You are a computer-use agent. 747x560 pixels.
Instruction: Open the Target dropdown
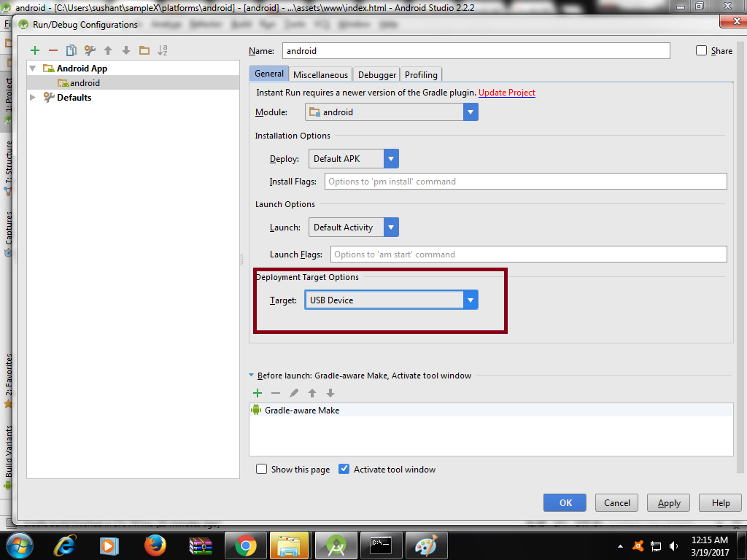click(x=471, y=300)
